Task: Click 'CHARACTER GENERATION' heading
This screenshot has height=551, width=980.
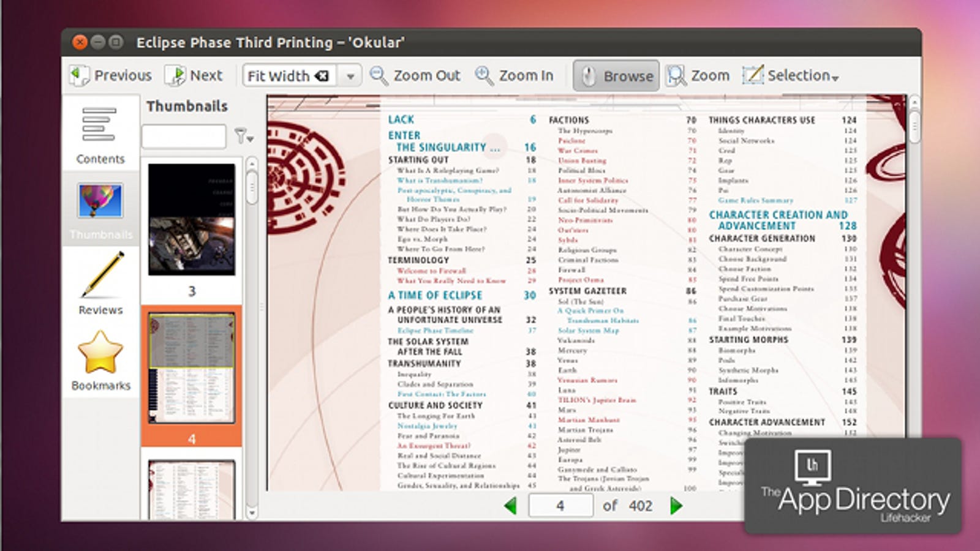Action: (x=762, y=239)
